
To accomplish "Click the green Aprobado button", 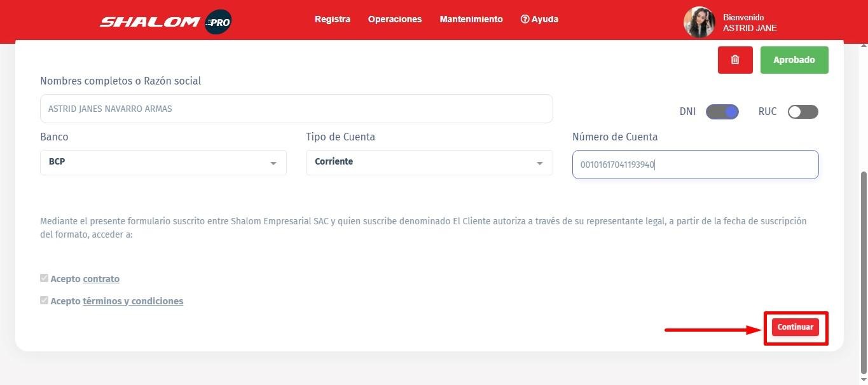I will click(x=794, y=60).
